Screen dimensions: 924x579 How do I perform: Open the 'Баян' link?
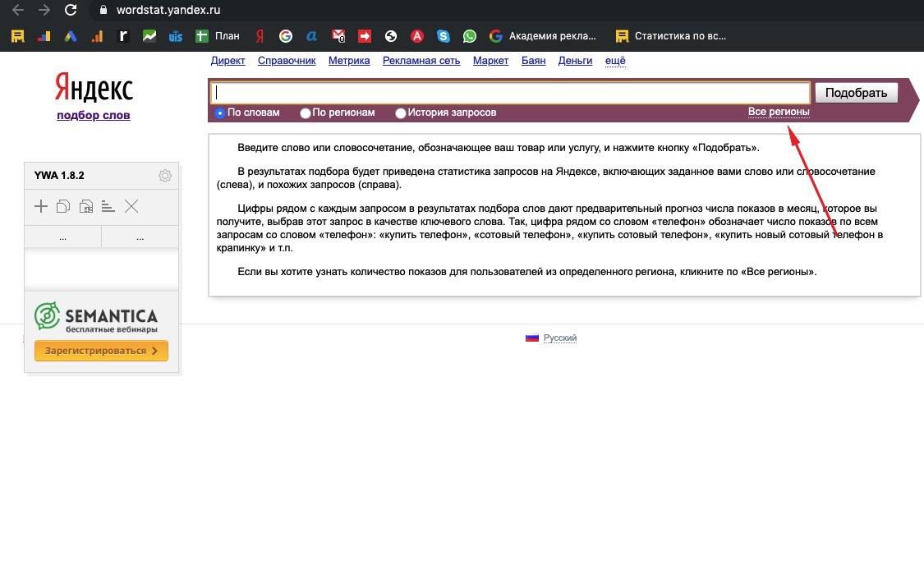[x=533, y=61]
